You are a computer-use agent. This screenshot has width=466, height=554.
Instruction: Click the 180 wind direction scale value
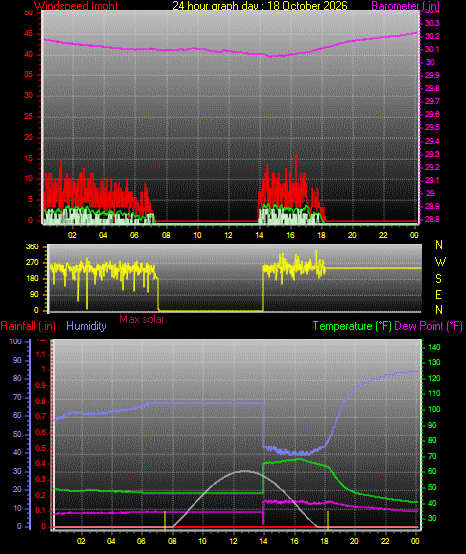click(x=32, y=279)
